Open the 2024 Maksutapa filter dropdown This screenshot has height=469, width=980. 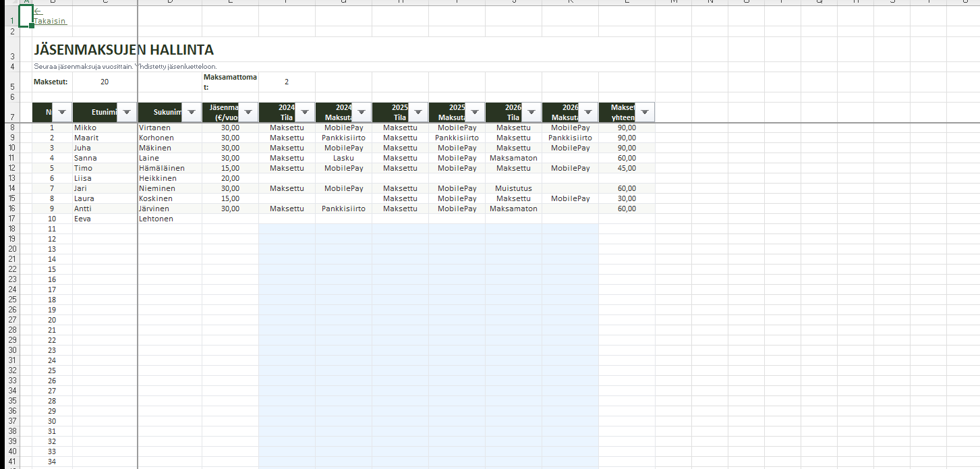(x=361, y=112)
